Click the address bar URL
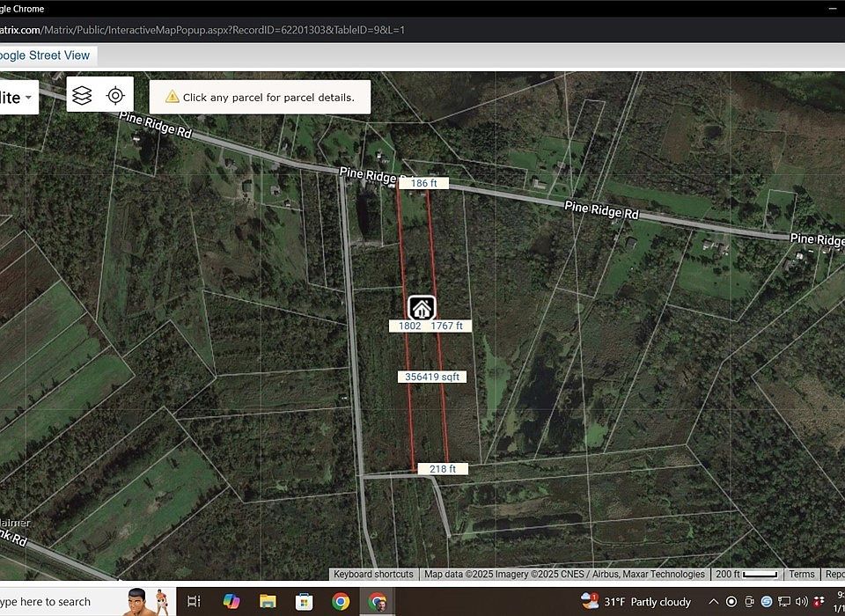The width and height of the screenshot is (845, 616). click(x=202, y=29)
